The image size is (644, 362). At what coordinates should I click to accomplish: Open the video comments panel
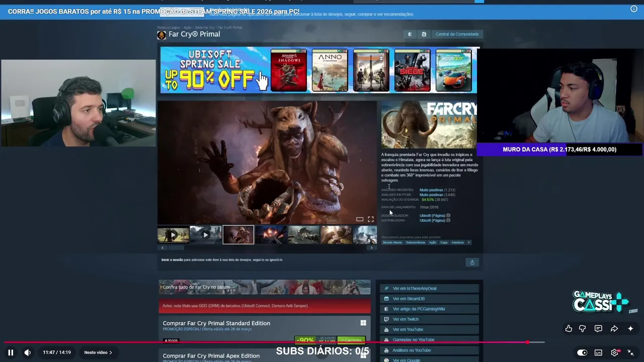point(598,328)
